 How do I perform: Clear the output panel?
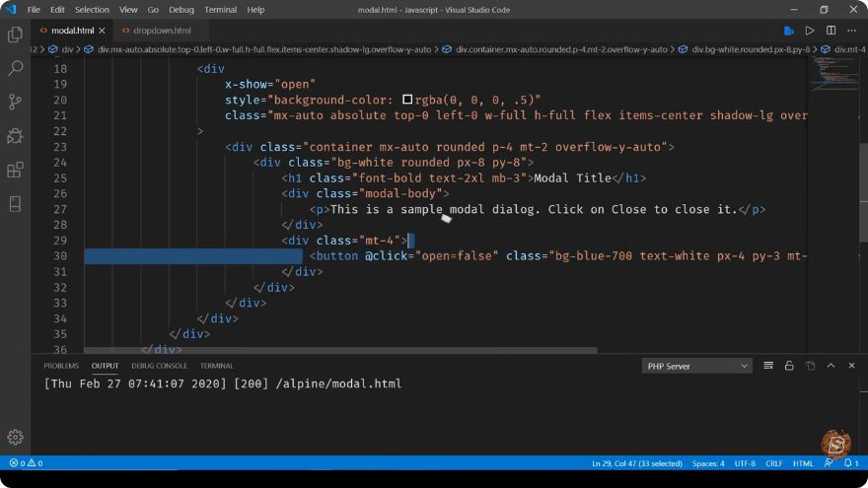[x=768, y=366]
